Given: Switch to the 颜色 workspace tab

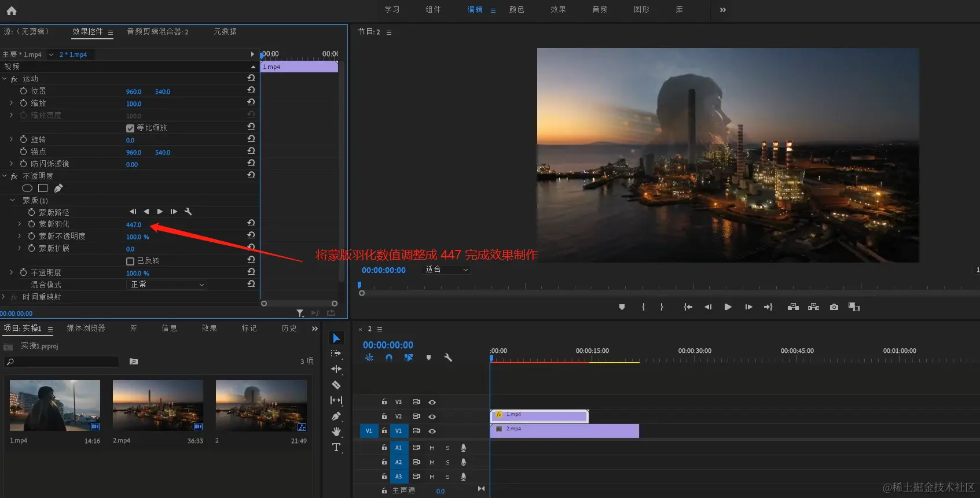Looking at the screenshot, I should click(516, 10).
